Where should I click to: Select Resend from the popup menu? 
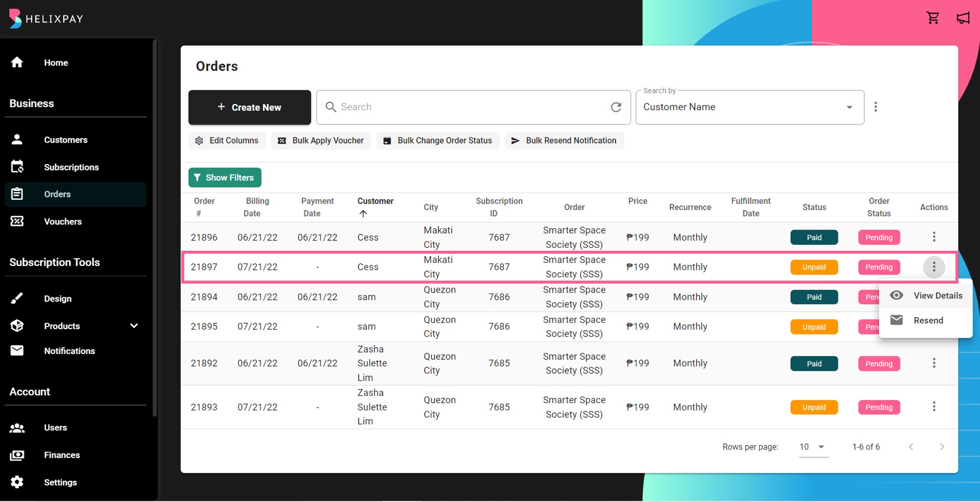click(x=926, y=320)
